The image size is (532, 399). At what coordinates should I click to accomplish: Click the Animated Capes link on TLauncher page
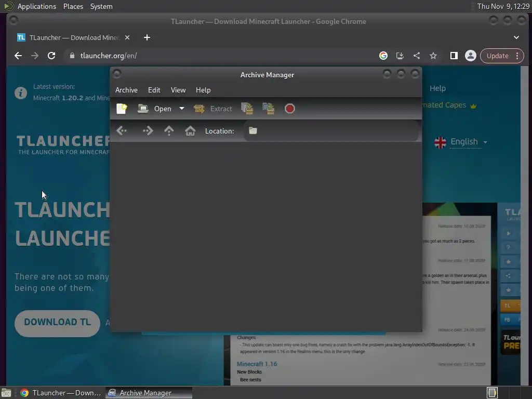[x=449, y=105]
